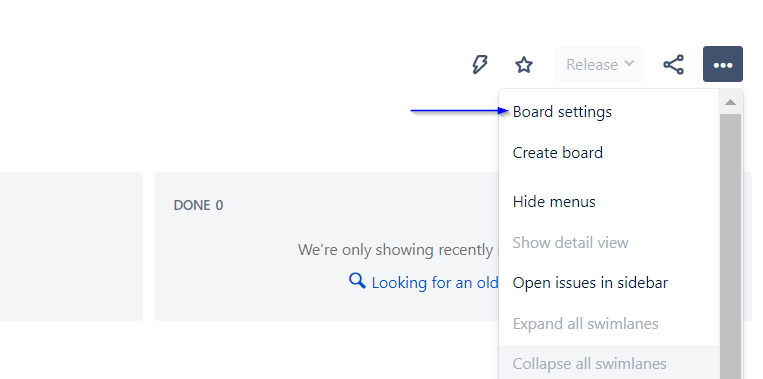Click the recently modified issues message

[x=399, y=250]
